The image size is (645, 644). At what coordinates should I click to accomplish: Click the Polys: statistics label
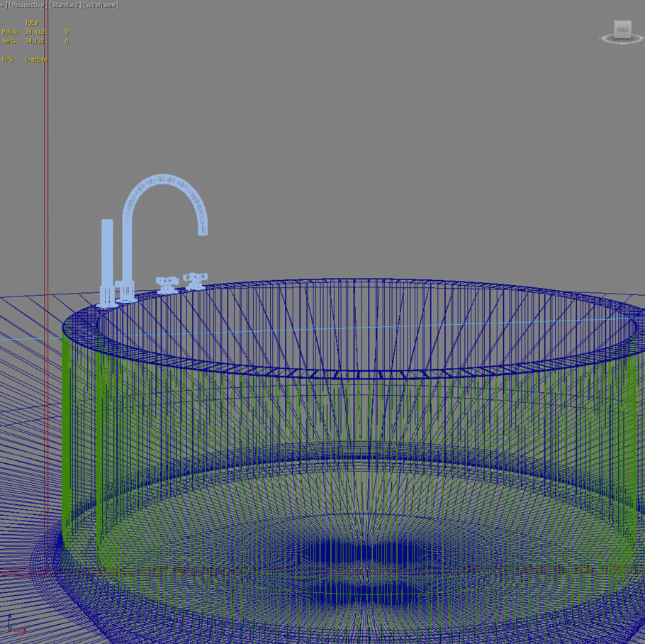pyautogui.click(x=10, y=32)
